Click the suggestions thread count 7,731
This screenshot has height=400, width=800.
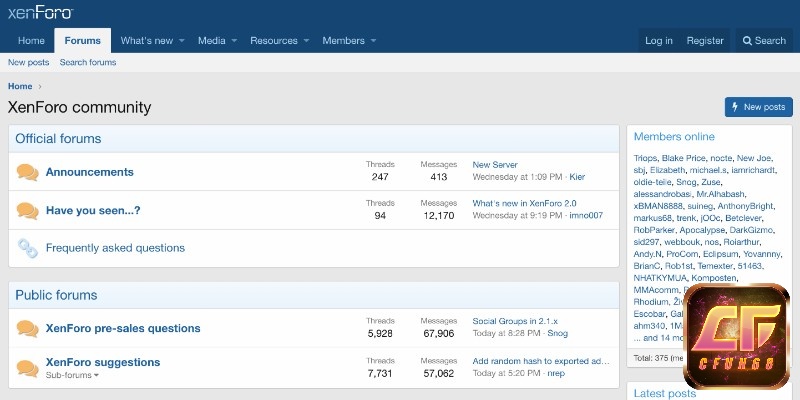click(x=380, y=373)
